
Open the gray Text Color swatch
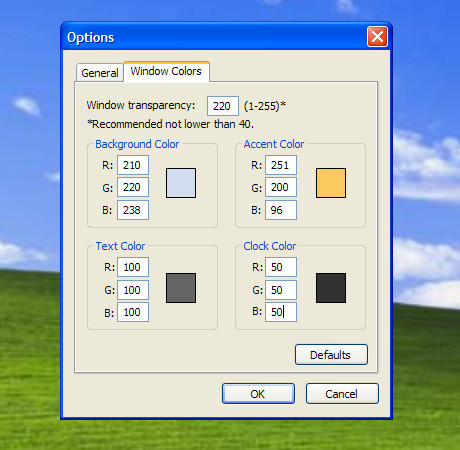pos(181,288)
